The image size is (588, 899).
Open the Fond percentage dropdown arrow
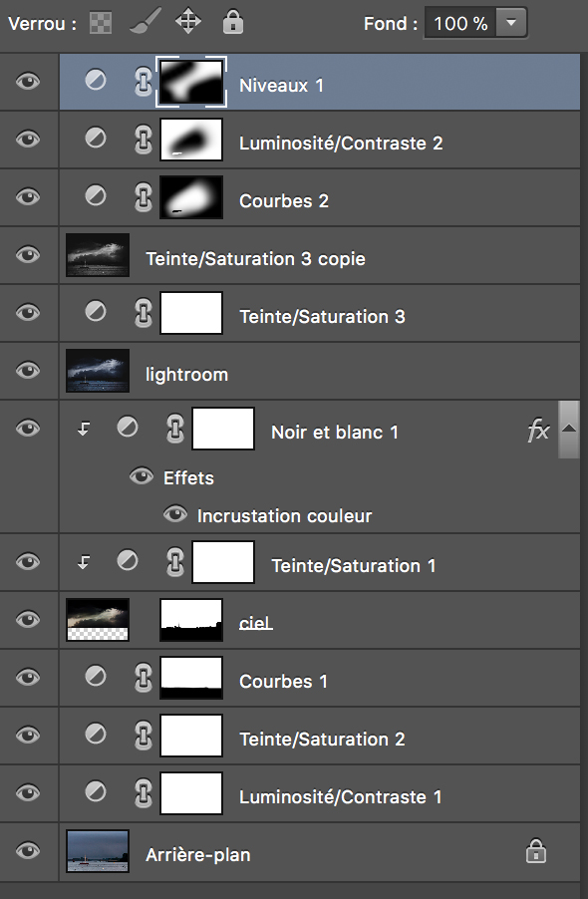[511, 23]
